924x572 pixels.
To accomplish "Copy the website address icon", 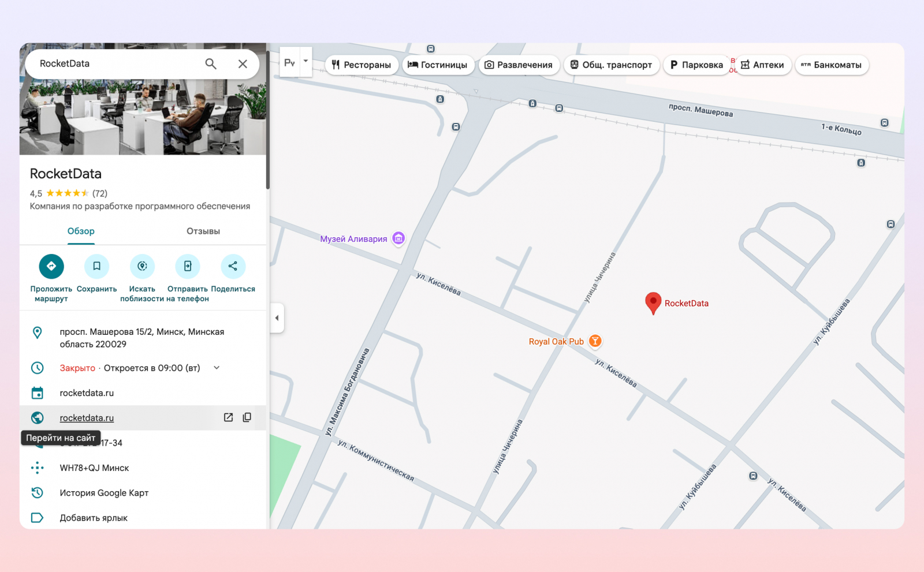I will pyautogui.click(x=247, y=417).
